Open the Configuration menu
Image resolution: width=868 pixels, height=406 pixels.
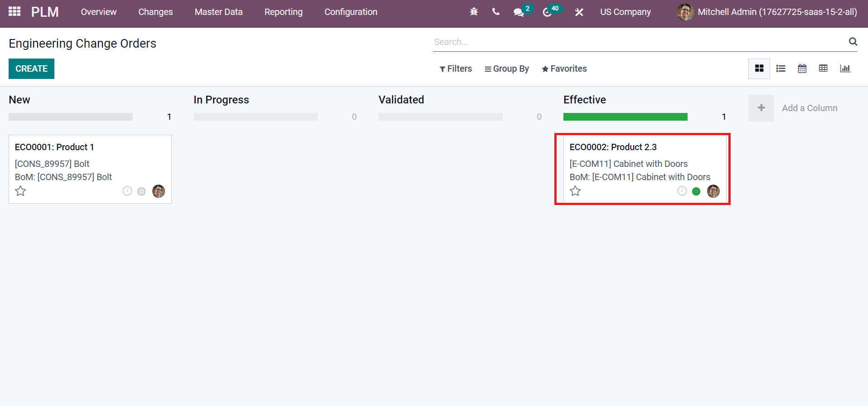coord(351,12)
